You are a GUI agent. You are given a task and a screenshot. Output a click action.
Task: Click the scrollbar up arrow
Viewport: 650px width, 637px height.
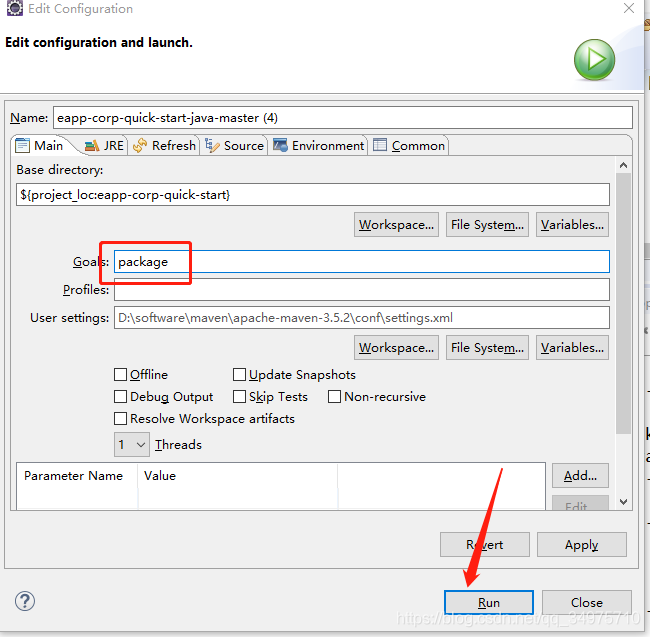point(623,165)
